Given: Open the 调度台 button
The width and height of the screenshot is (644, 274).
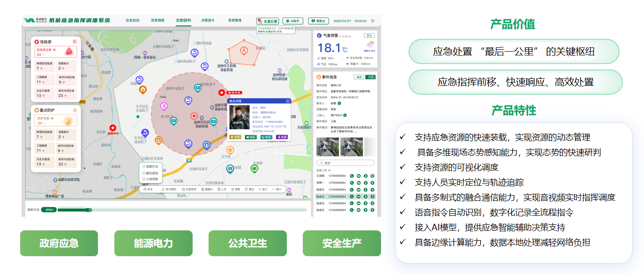Looking at the screenshot, I should (x=318, y=21).
